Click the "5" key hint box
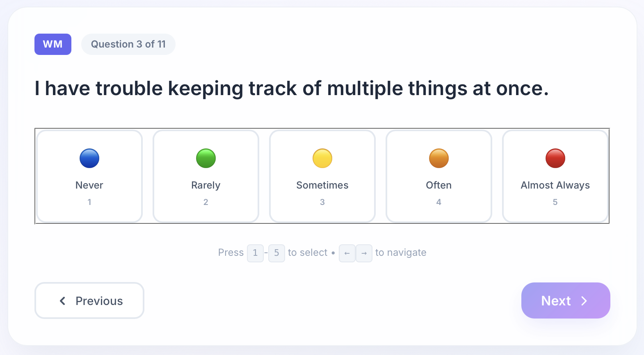Screen dimensions: 644x355 276,253
